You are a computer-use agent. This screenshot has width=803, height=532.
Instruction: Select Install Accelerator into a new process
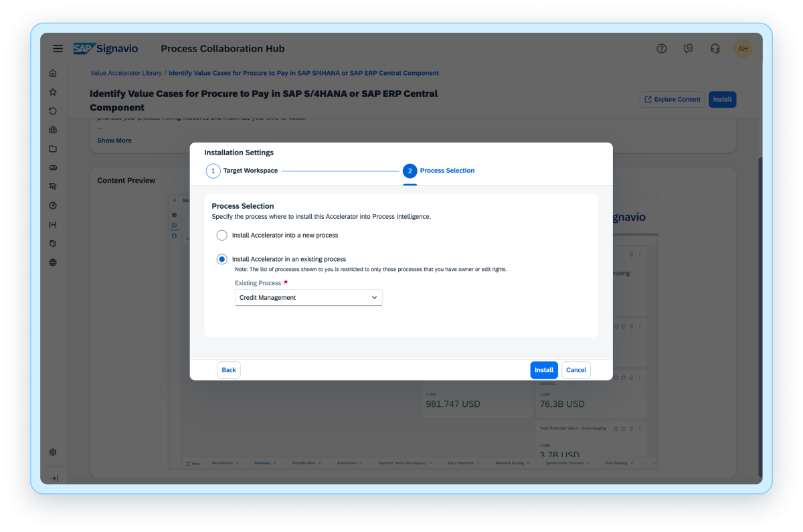pos(221,235)
